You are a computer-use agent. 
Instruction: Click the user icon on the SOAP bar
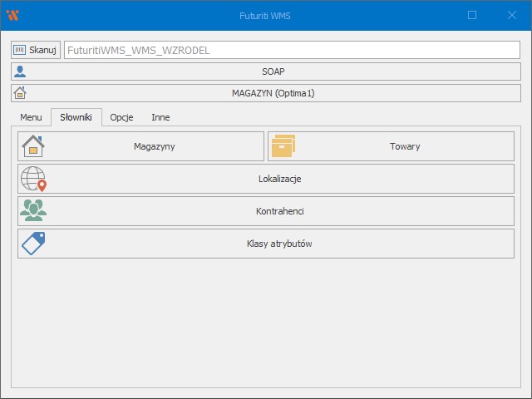pyautogui.click(x=20, y=71)
